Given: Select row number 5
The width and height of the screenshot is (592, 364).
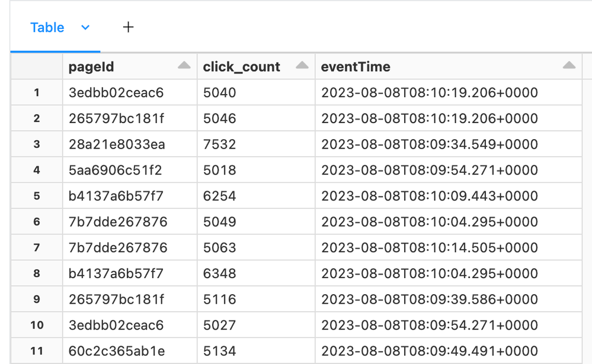Looking at the screenshot, I should click(x=37, y=196).
